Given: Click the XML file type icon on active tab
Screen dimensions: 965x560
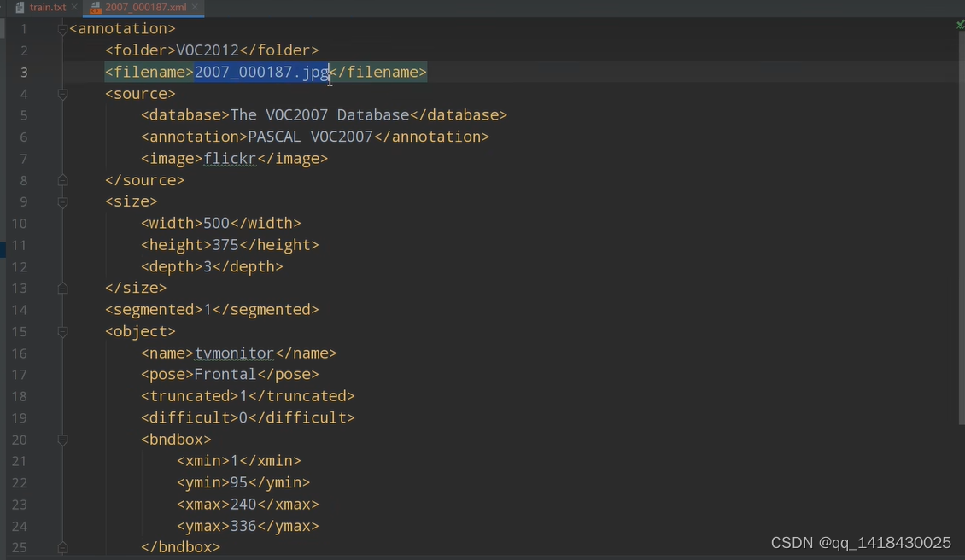Looking at the screenshot, I should pyautogui.click(x=96, y=8).
